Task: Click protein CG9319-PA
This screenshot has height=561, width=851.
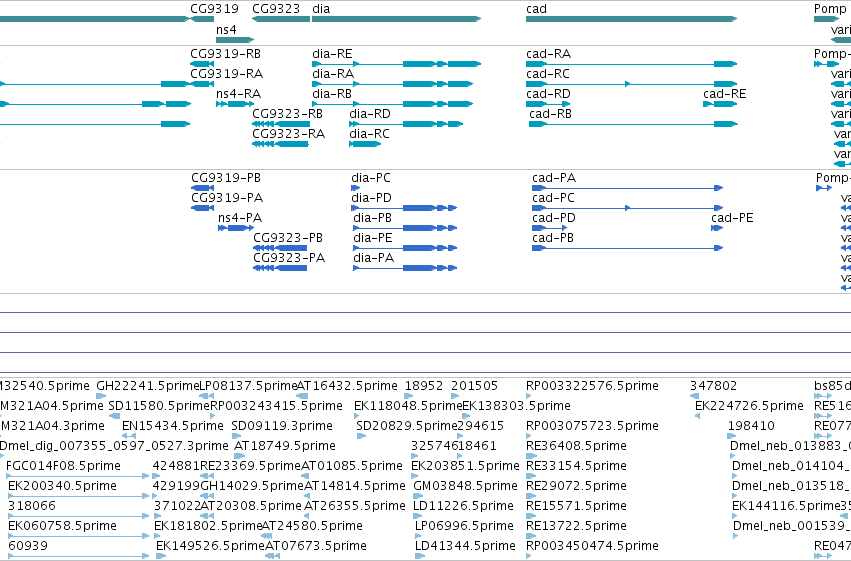Action: click(x=227, y=198)
